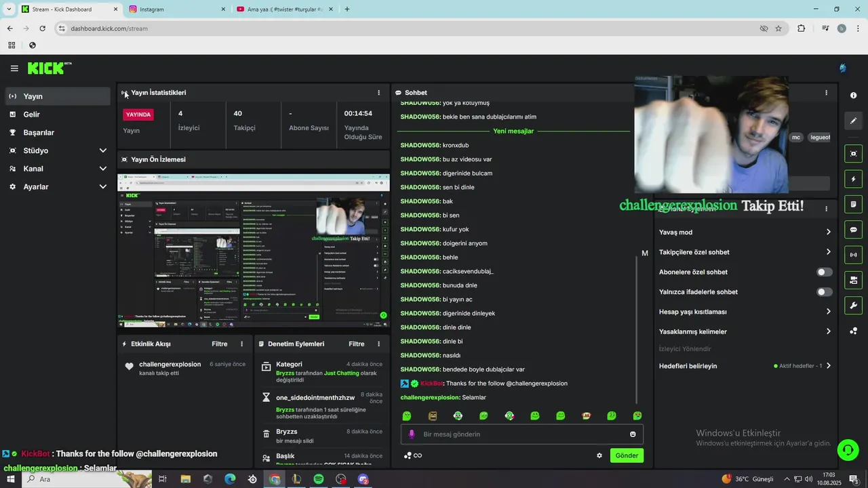Screen dimensions: 868x488
Task: Reload the dashboard page
Action: (42, 28)
